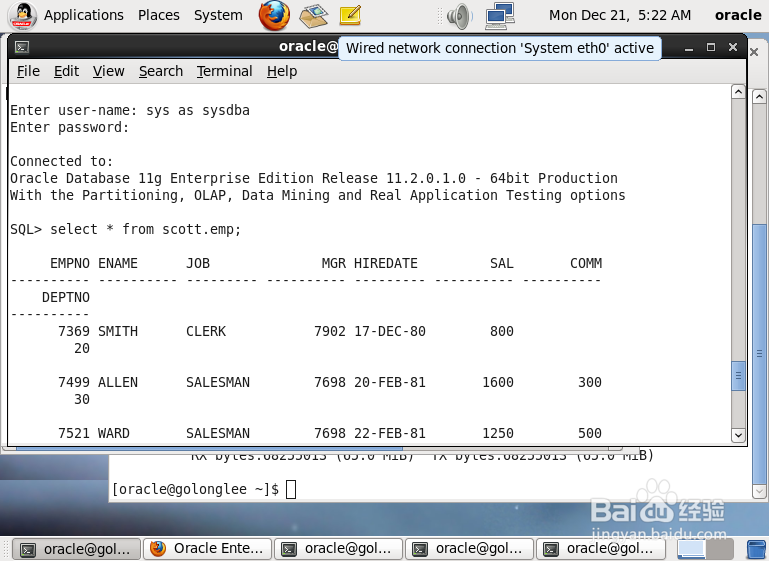Screen dimensions: 769x561
Task: Click the 'Enter password:' line
Action: [x=69, y=128]
